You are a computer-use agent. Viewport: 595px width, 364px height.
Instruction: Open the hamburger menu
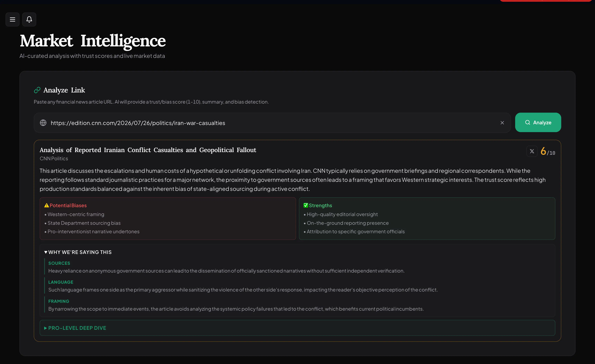[13, 19]
